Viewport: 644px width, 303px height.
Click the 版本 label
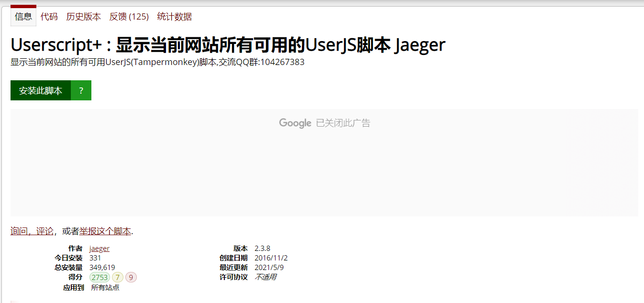click(241, 249)
